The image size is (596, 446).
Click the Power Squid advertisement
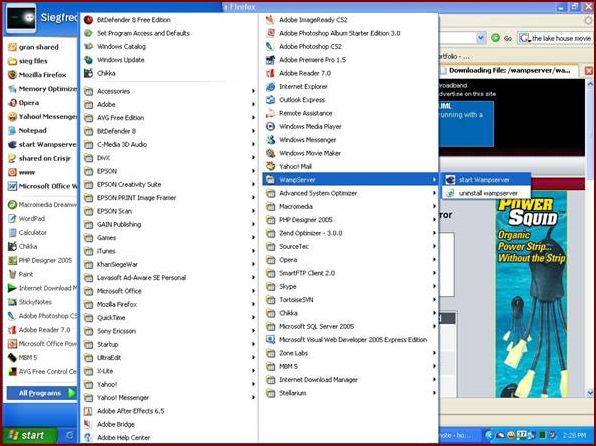(x=531, y=297)
